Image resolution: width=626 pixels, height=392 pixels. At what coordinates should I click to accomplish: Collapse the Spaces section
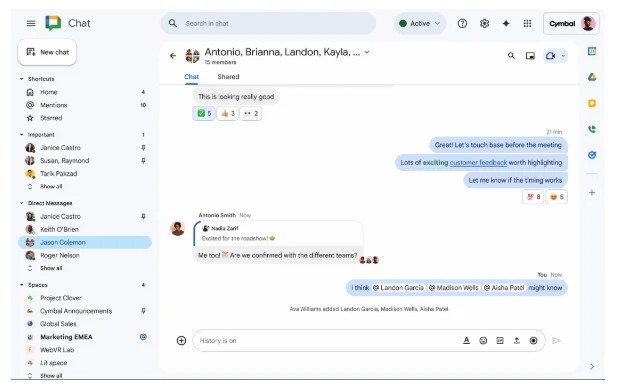(22, 285)
